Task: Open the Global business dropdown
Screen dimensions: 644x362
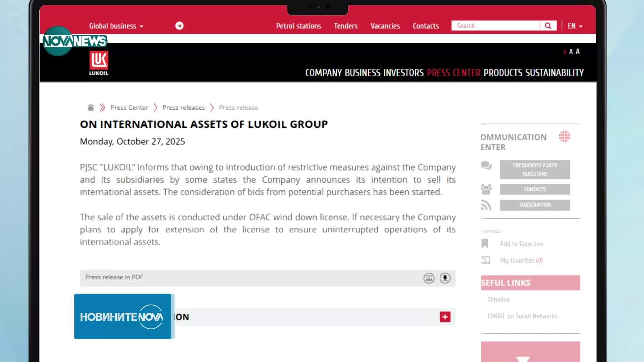Action: 116,26
